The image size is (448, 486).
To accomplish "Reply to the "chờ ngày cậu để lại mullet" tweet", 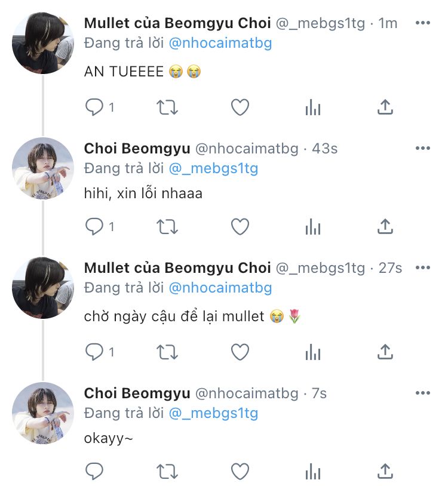I will coord(94,352).
